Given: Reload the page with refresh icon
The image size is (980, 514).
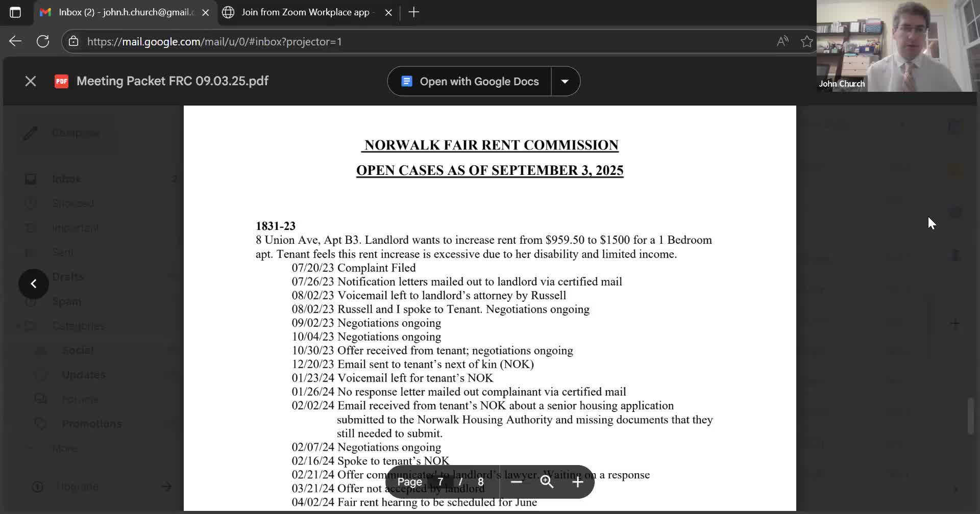Looking at the screenshot, I should coord(43,41).
